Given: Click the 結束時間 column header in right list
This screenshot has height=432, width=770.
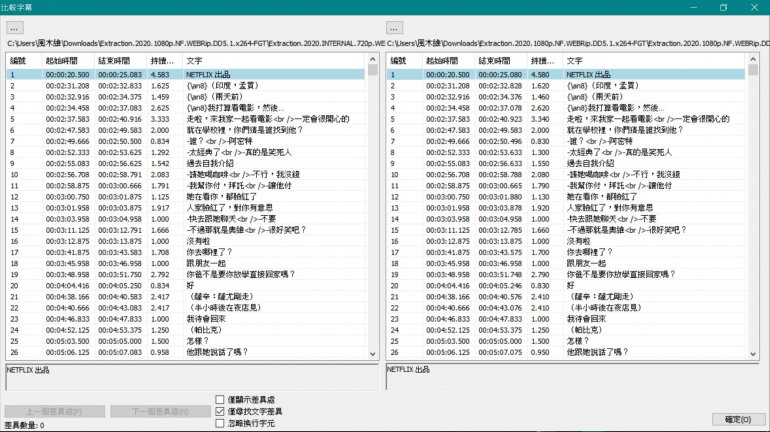Looking at the screenshot, I should coord(501,61).
